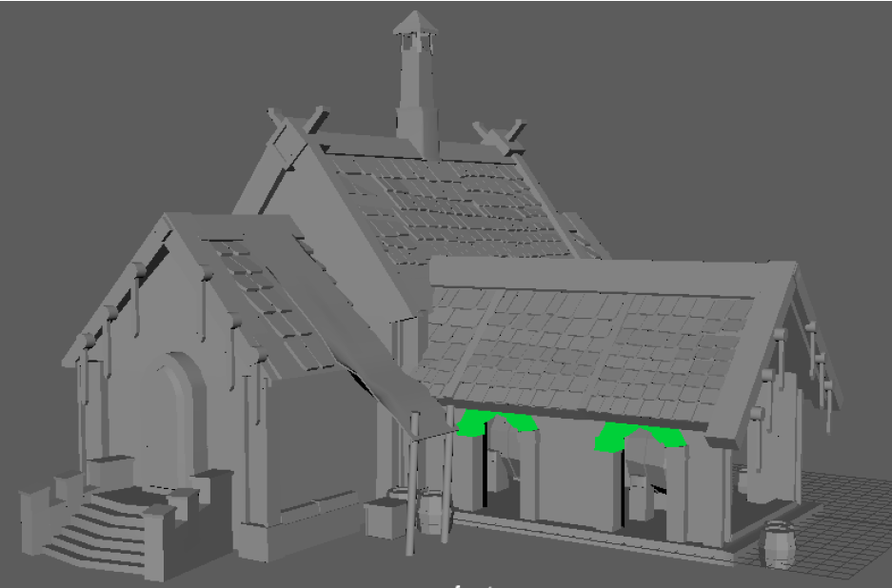Pick the square crate near the central barrel
892x588 pixels.
pyautogui.click(x=386, y=519)
